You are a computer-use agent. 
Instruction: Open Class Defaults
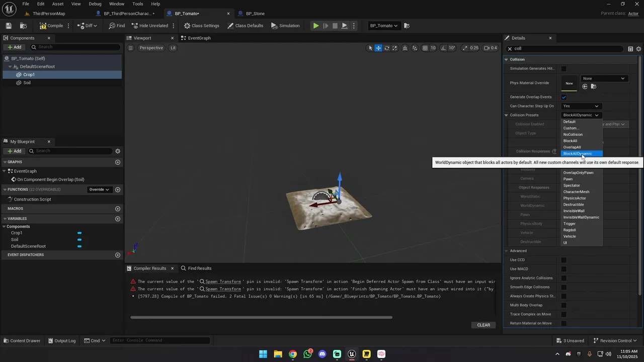click(245, 26)
